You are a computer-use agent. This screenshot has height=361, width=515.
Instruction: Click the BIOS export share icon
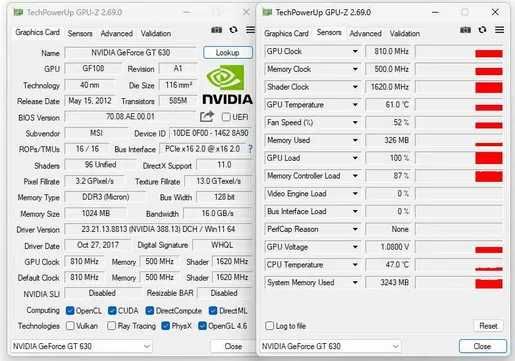[207, 116]
